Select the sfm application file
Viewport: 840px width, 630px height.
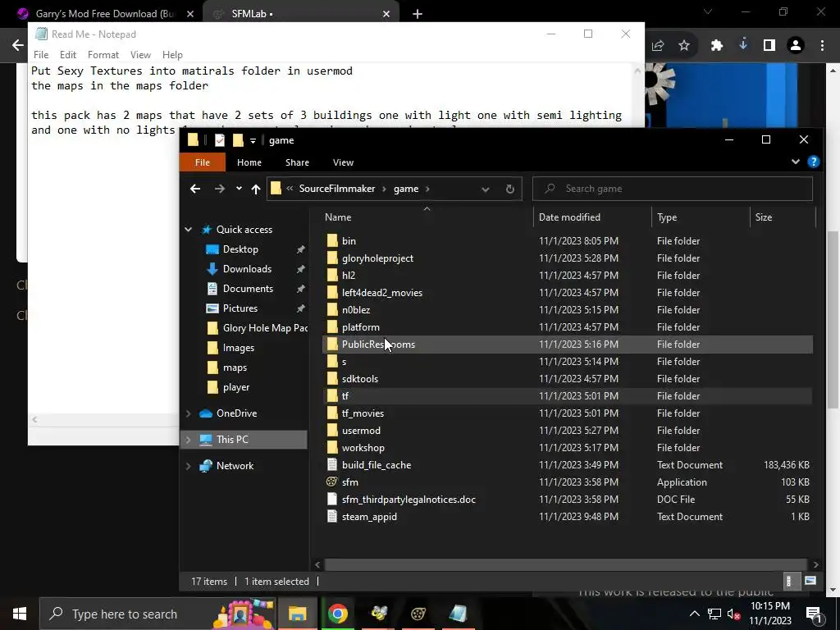coord(349,482)
